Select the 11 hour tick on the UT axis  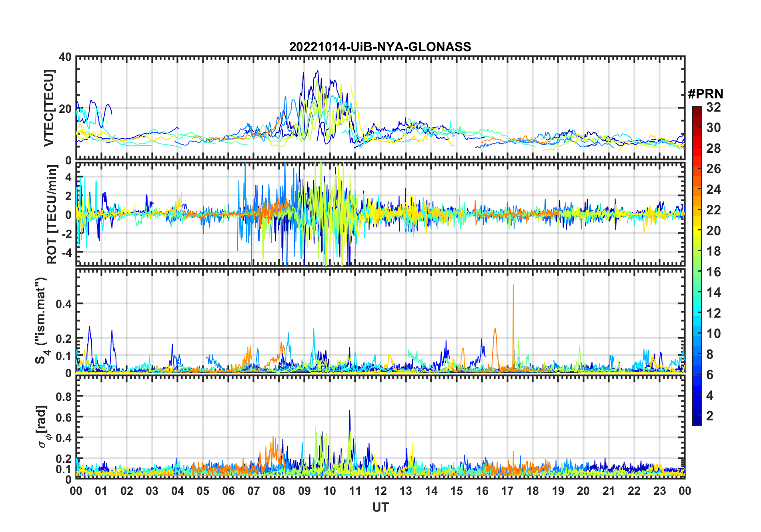(x=355, y=491)
